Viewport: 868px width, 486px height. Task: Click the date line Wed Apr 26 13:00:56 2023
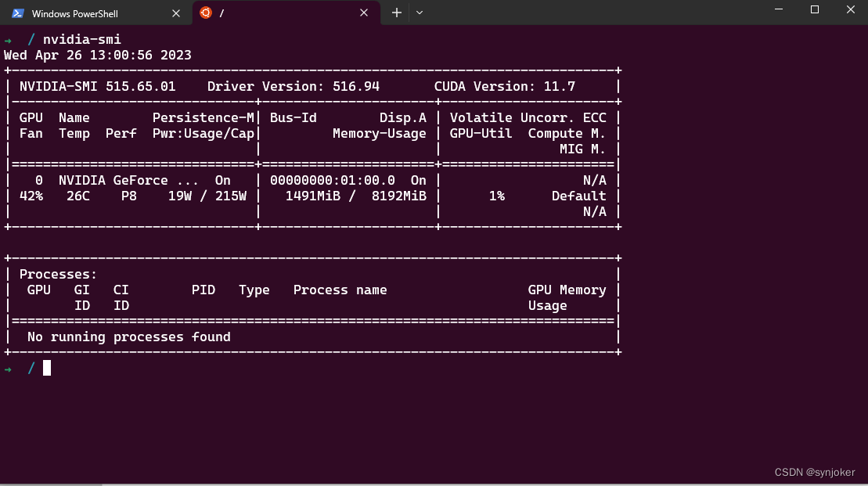(97, 55)
